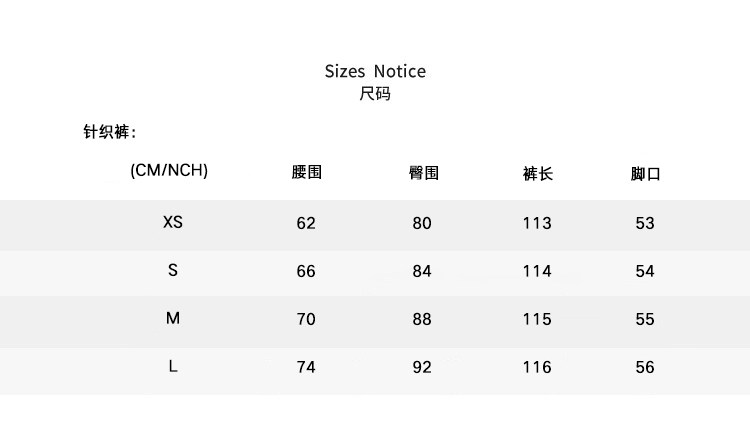The height and width of the screenshot is (439, 750).
Task: Select the XS size row label
Action: [173, 222]
